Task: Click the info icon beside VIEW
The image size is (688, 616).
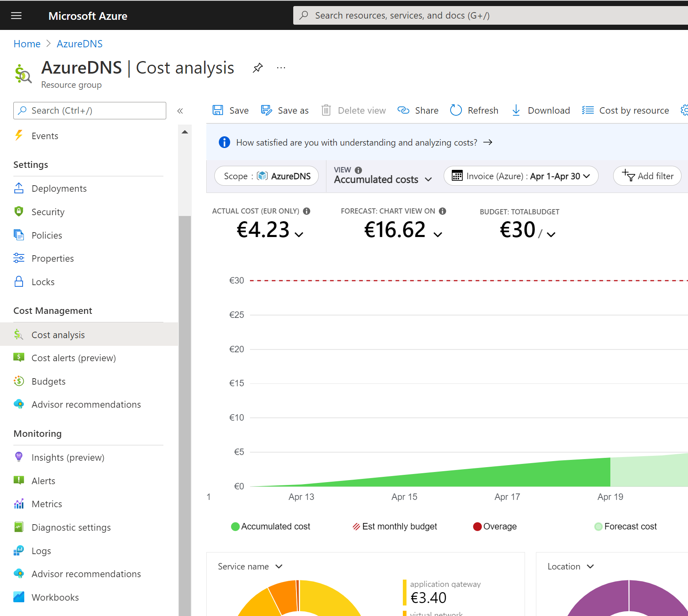Action: (358, 170)
